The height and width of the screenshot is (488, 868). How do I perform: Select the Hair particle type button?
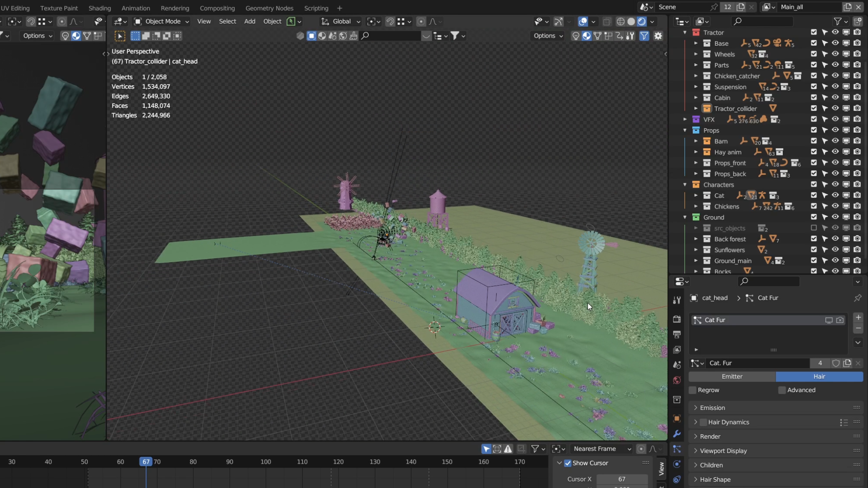click(x=819, y=377)
